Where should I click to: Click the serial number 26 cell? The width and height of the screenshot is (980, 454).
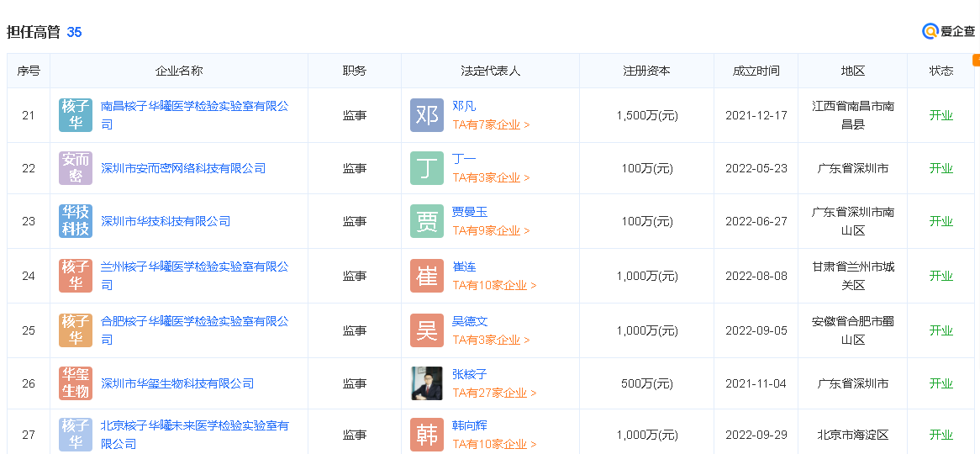[x=29, y=383]
